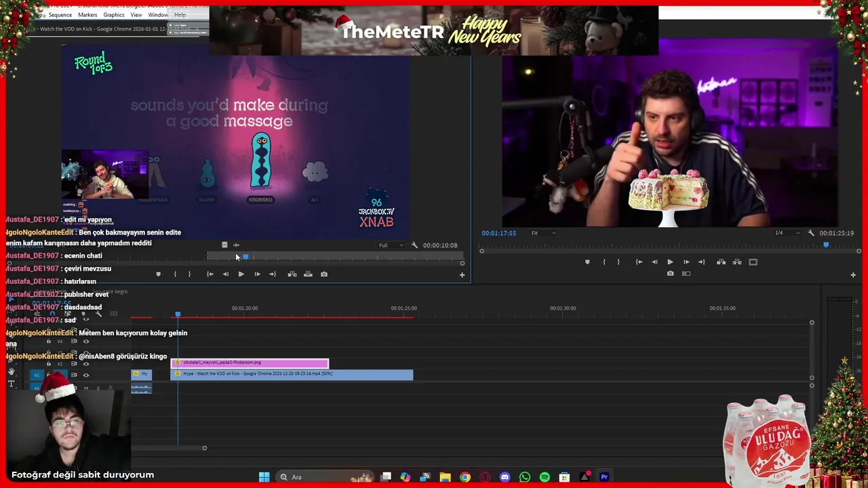Open Window menu
Viewport: 868px width, 488px height.
pyautogui.click(x=158, y=15)
